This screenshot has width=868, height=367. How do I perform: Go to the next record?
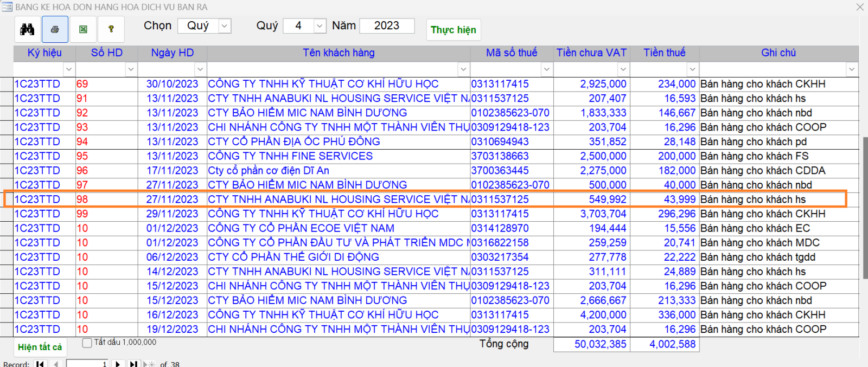tap(118, 363)
